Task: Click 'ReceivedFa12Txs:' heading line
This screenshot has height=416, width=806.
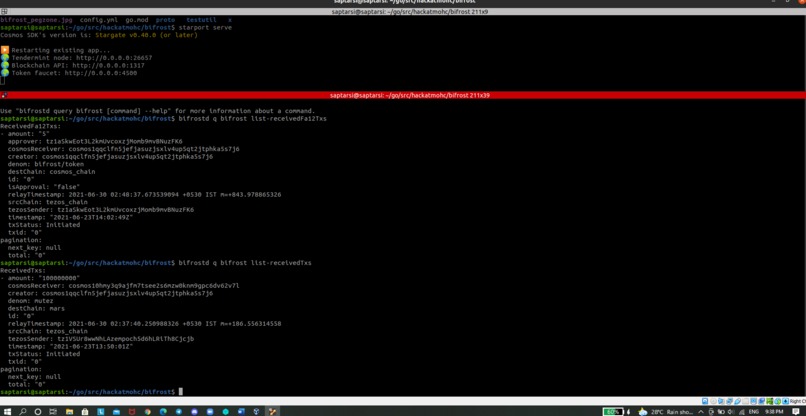Action: pos(30,126)
